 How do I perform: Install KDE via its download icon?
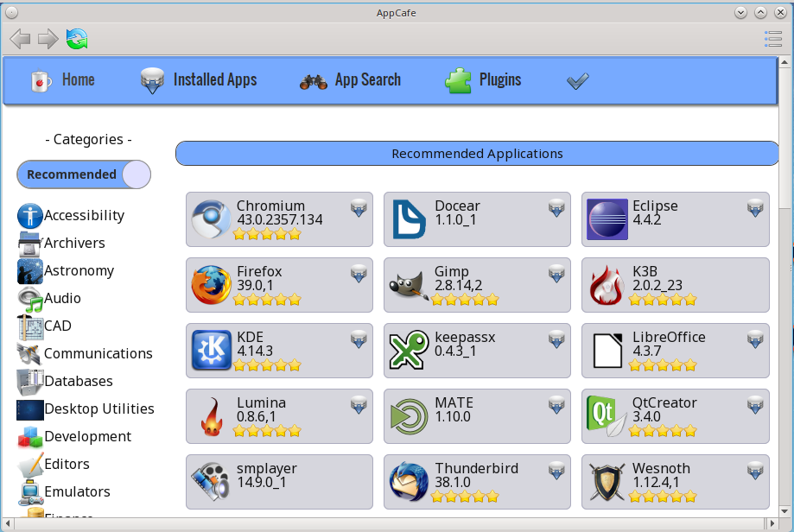359,339
